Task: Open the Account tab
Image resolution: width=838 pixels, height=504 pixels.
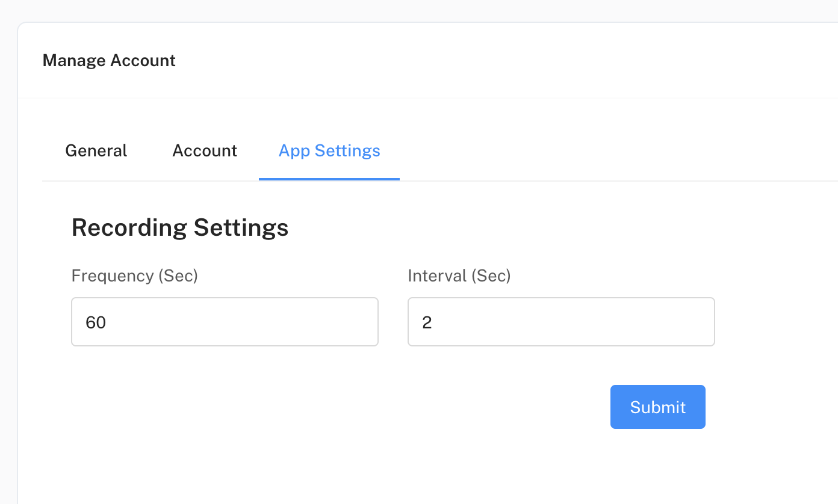Action: click(205, 150)
